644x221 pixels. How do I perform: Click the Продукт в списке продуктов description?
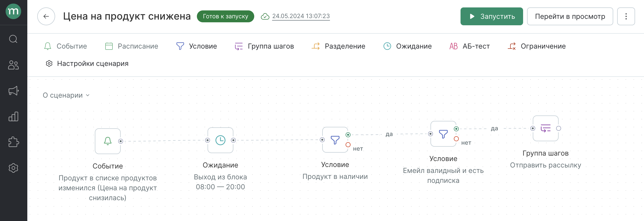[x=108, y=188]
